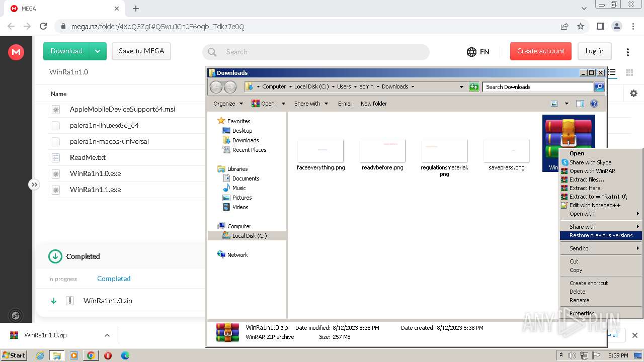Screen dimensions: 644x362
Task: Click E-mail in the Explorer toolbar
Action: coord(345,104)
